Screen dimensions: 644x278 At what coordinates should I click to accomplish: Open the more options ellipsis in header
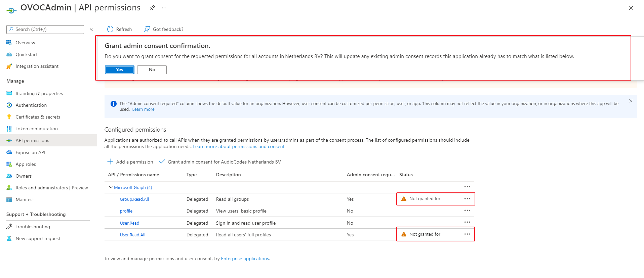coord(164,8)
